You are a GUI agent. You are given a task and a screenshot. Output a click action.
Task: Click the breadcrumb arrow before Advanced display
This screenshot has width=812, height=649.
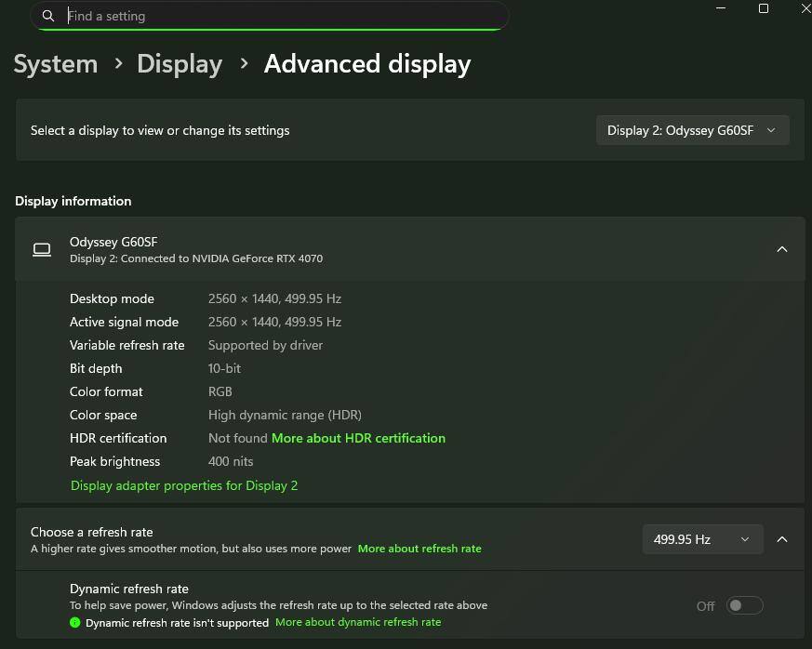tap(244, 63)
